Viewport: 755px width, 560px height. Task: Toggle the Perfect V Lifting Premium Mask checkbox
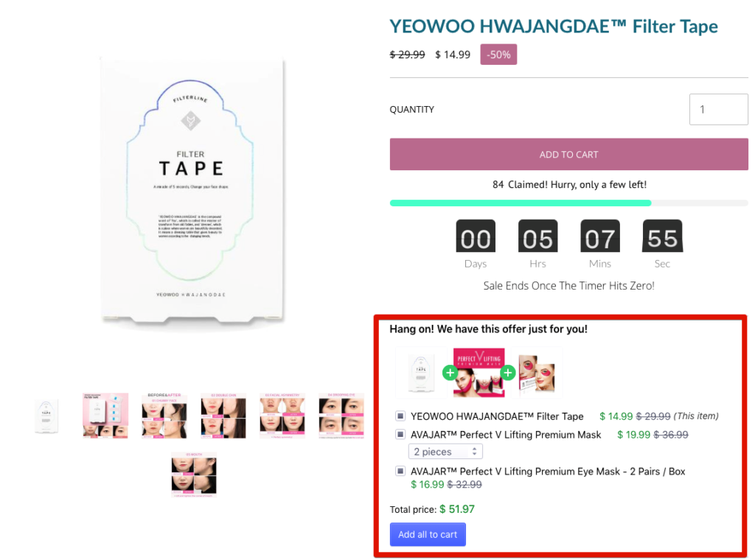point(400,435)
